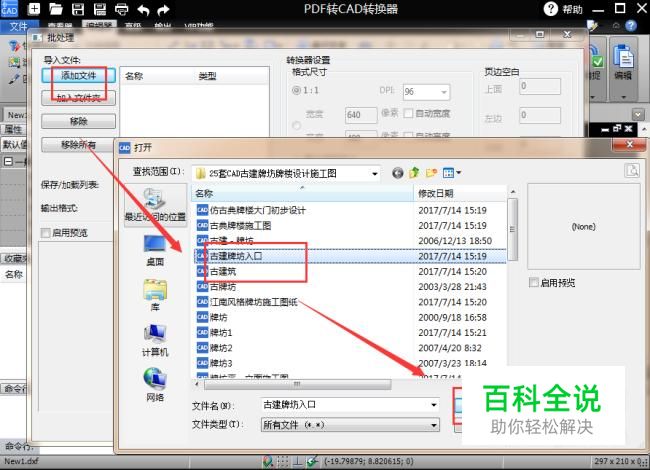This screenshot has width=650, height=470.
Task: Select file 牌坊1
Action: tap(214, 333)
